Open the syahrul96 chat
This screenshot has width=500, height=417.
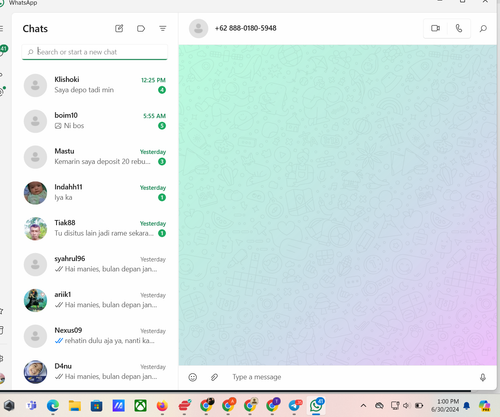95,264
